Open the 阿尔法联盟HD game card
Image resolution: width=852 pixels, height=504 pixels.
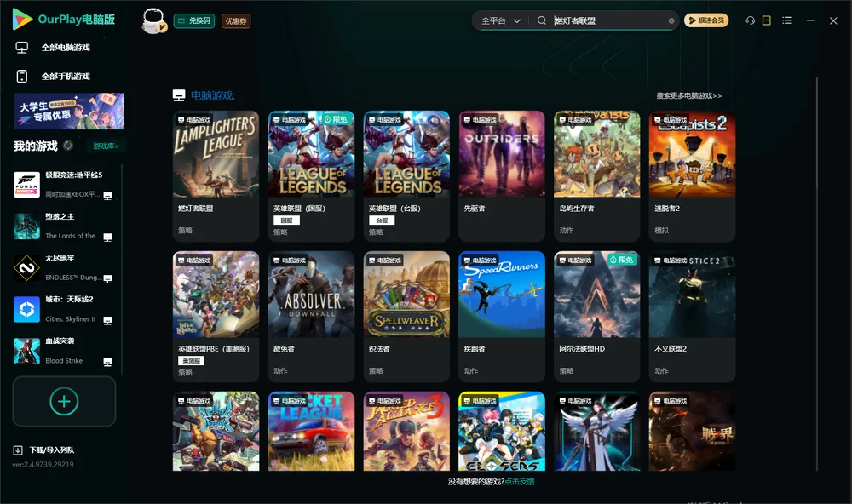(x=596, y=317)
